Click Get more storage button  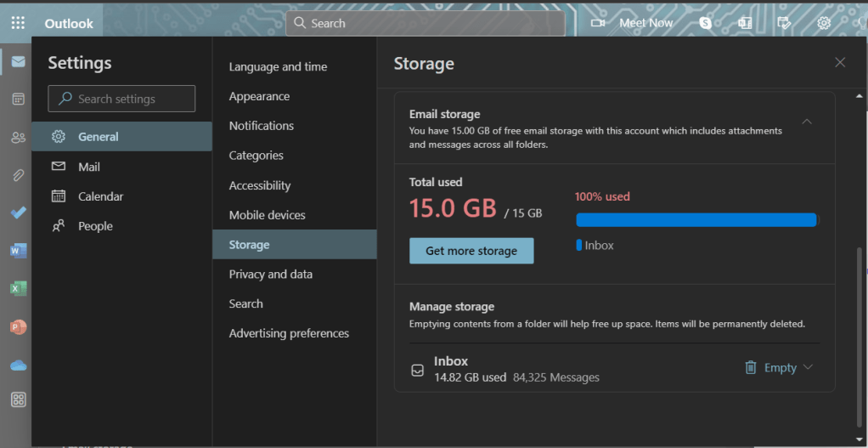471,251
